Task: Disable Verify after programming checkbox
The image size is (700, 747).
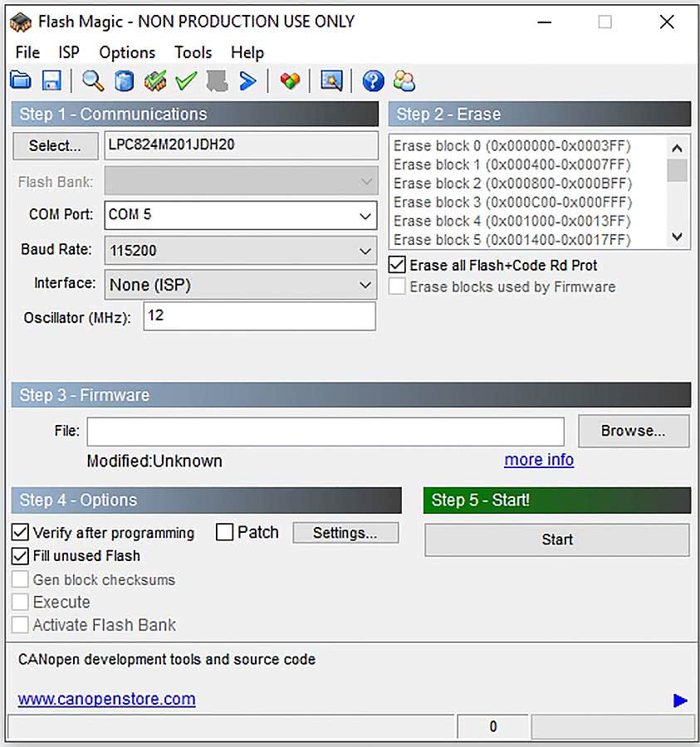Action: [21, 533]
